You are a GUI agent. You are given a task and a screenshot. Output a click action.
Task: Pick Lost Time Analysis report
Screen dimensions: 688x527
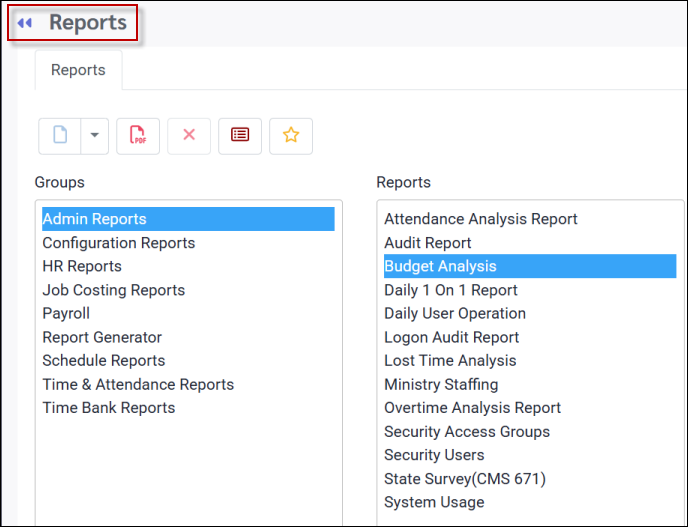(x=530, y=361)
